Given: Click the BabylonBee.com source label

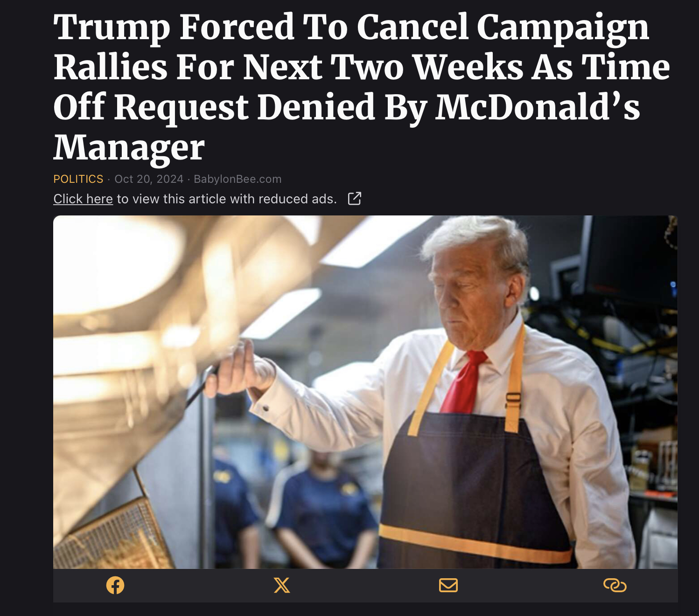Looking at the screenshot, I should click(238, 179).
